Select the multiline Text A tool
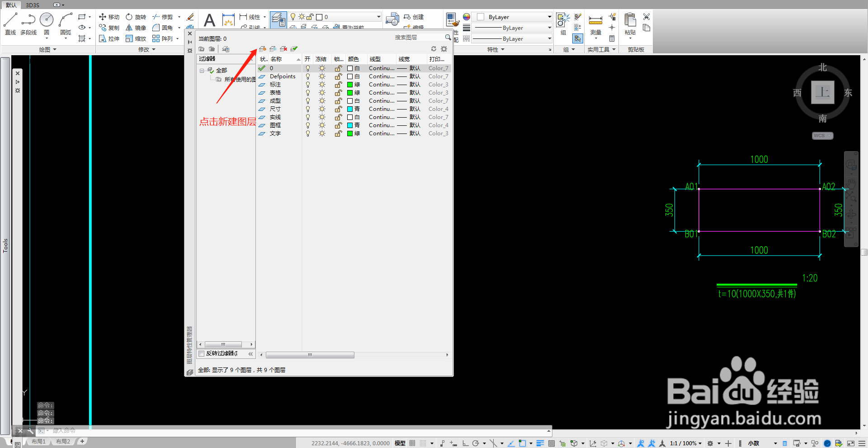This screenshot has height=448, width=868. (209, 20)
